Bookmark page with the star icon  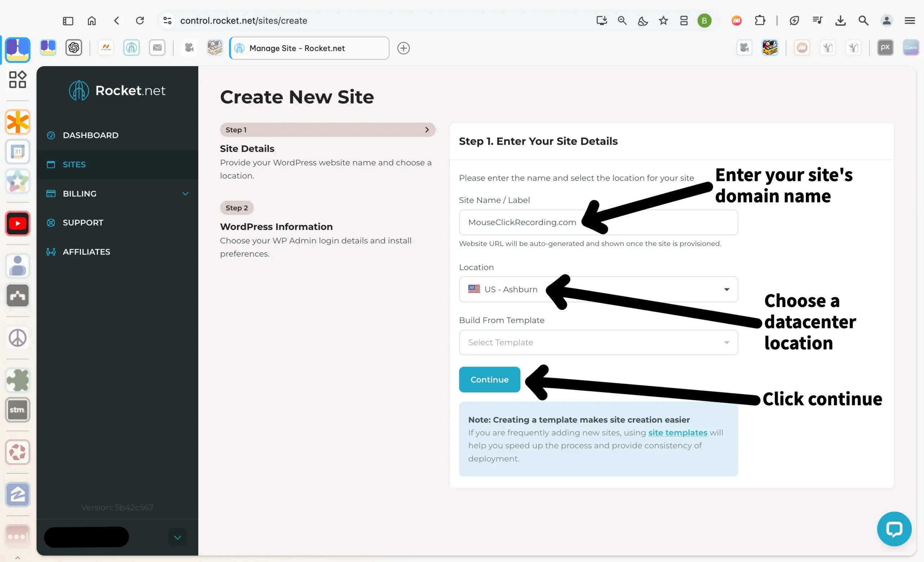[663, 21]
